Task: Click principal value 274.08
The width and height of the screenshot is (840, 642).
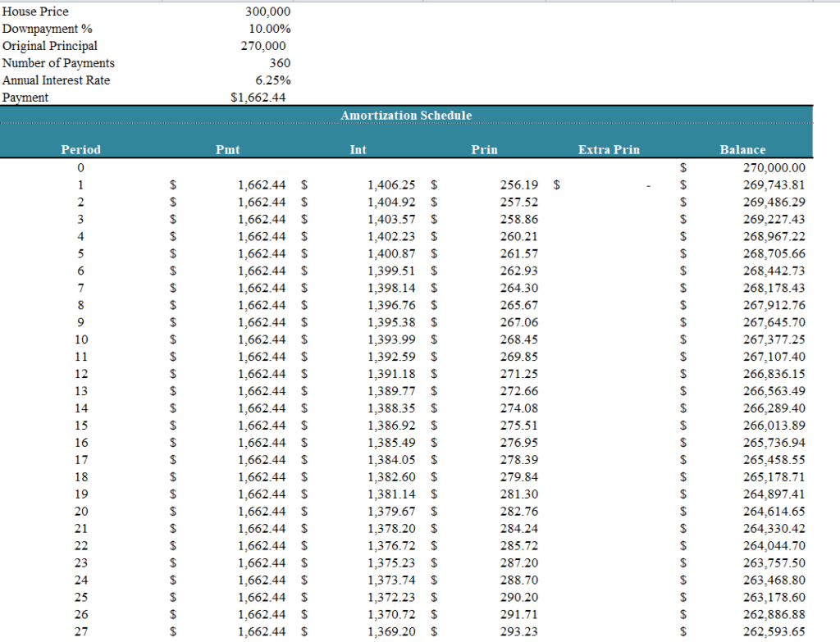Action: tap(519, 408)
